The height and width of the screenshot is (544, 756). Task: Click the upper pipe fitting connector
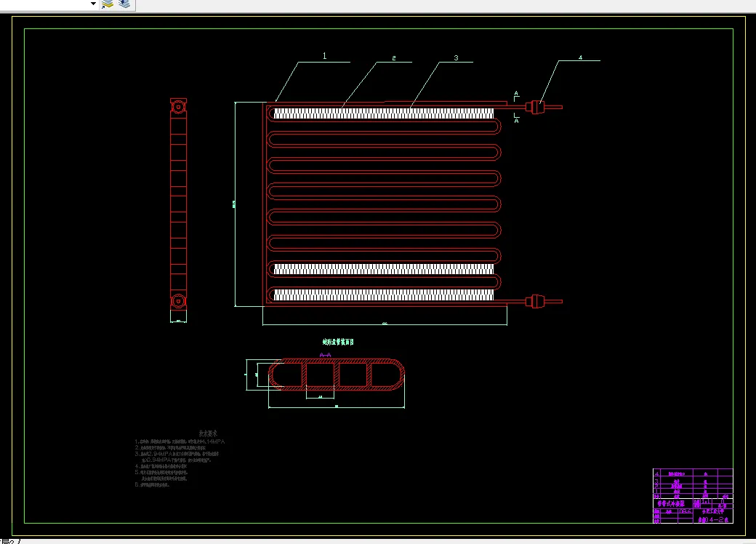pos(535,107)
